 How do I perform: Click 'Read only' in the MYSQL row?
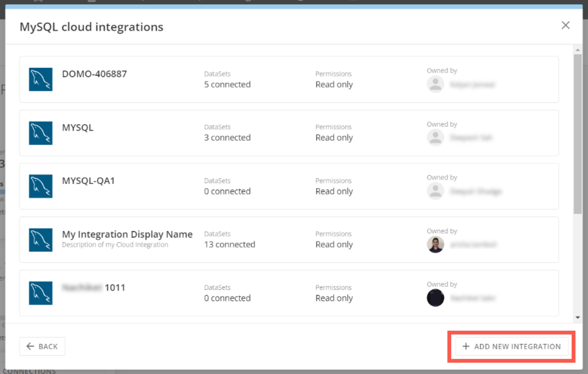tap(334, 138)
